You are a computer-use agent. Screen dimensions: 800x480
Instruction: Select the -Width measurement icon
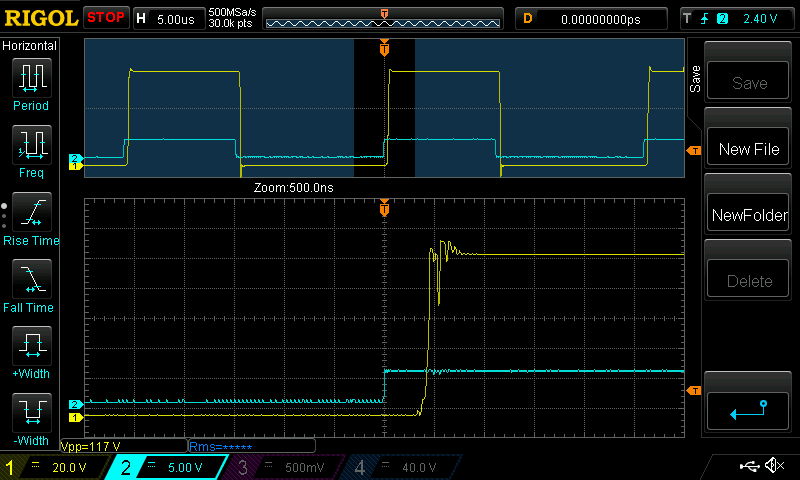(31, 413)
